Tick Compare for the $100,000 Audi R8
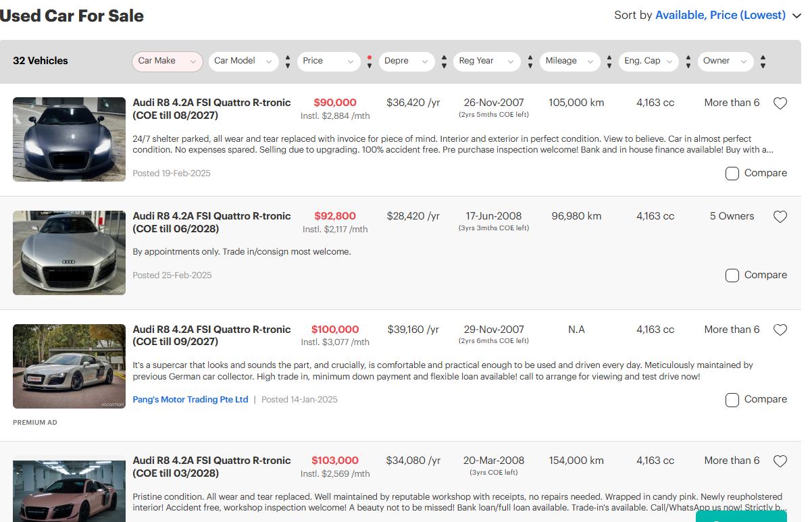Viewport: 812px width, 522px height. [x=732, y=400]
